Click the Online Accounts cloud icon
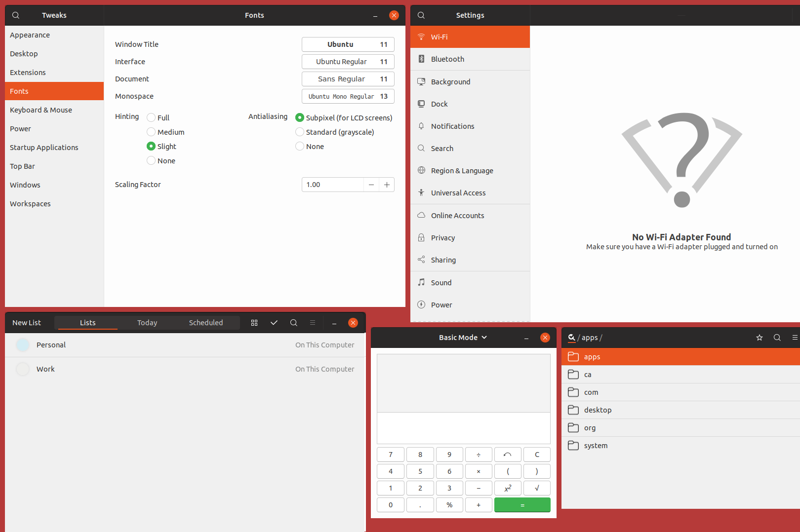This screenshot has height=532, width=800. [421, 216]
